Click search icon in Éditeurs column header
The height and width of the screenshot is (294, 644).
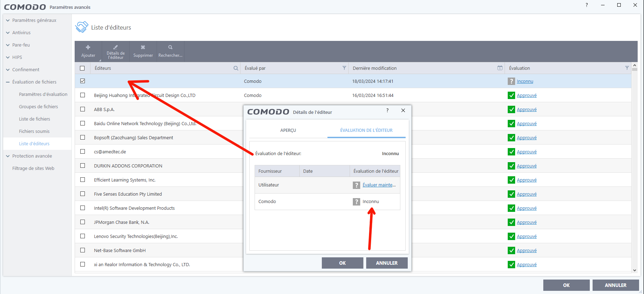pos(236,68)
